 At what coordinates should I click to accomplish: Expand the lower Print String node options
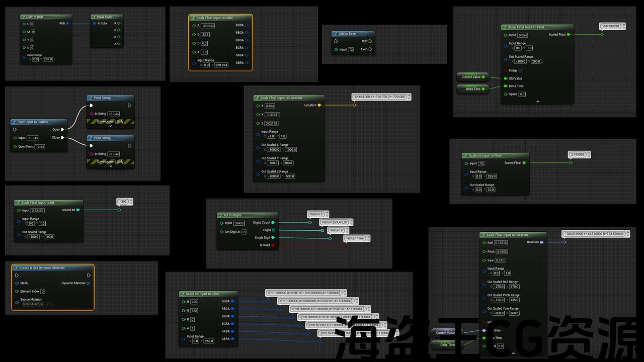click(x=110, y=166)
